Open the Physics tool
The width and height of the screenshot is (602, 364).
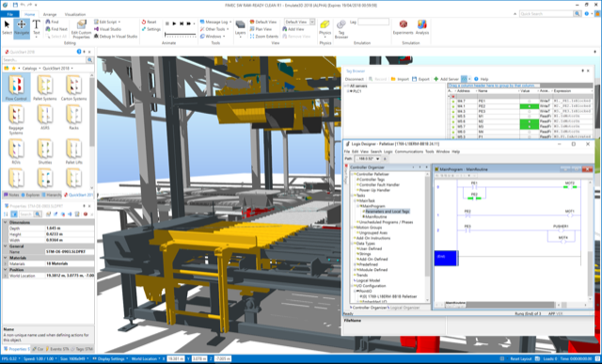pyautogui.click(x=325, y=27)
